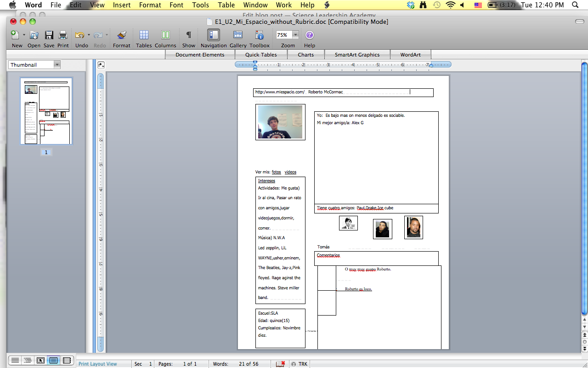Open the Toolbox palette

(x=260, y=35)
